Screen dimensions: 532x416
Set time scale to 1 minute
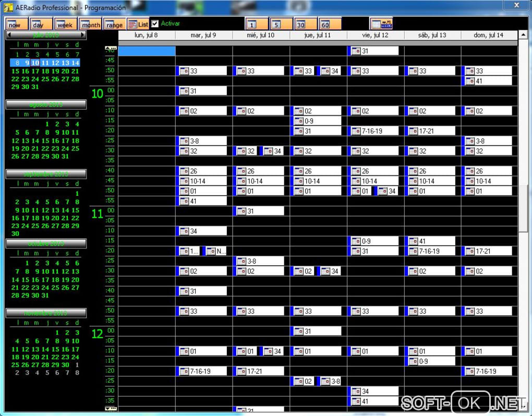point(257,24)
